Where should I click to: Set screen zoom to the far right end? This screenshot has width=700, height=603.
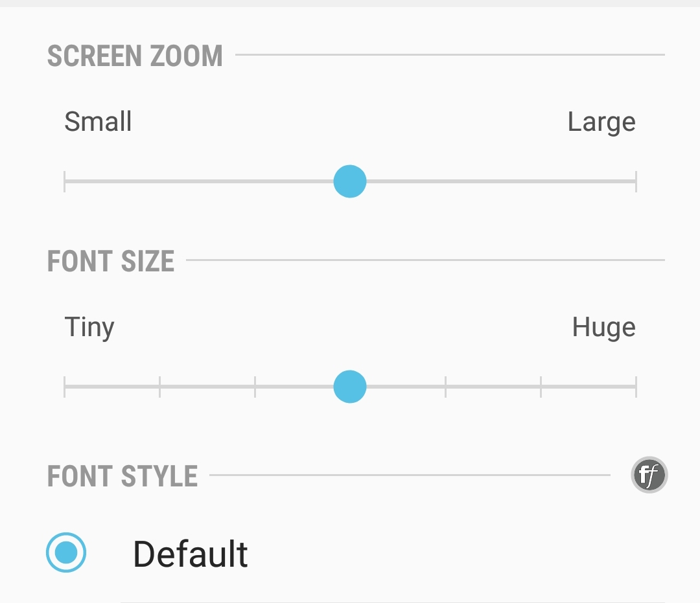635,181
